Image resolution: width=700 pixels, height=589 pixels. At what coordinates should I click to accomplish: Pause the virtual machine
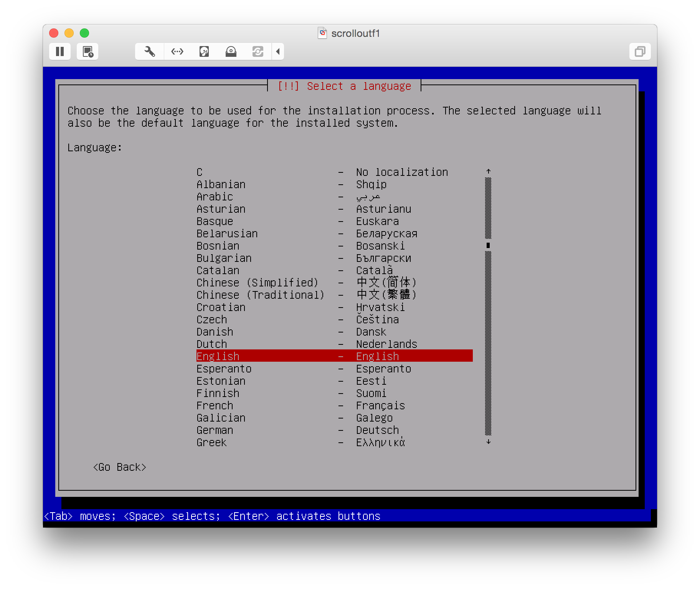click(60, 51)
